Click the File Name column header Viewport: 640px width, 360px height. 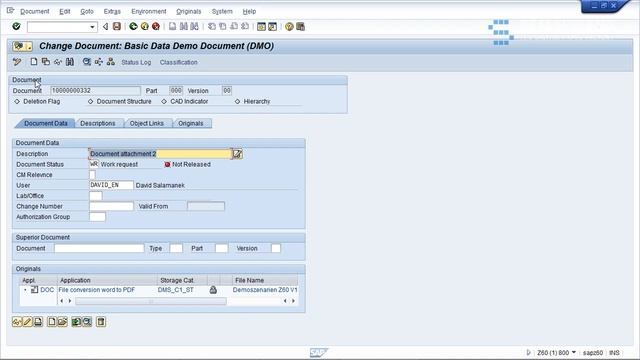tap(265, 280)
